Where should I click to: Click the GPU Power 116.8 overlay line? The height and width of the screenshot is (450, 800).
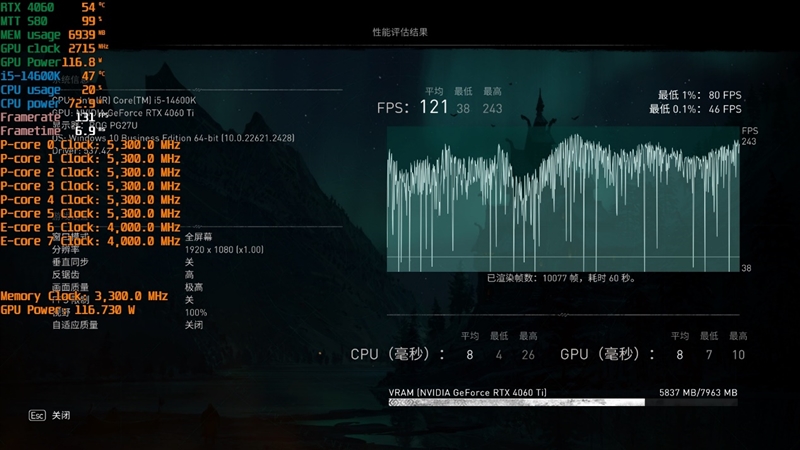pos(51,62)
